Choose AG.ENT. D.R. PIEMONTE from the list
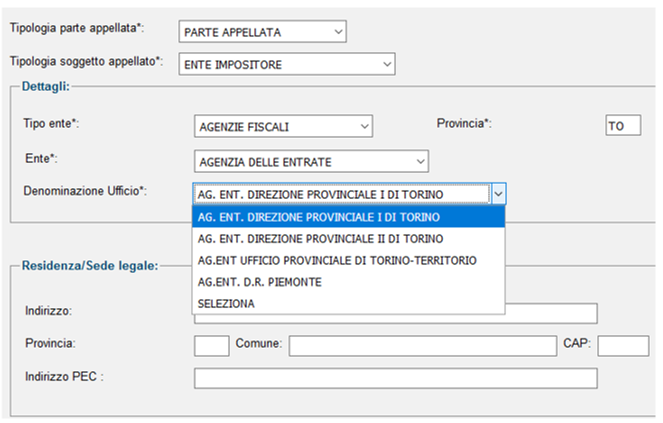The height and width of the screenshot is (423, 663). [348, 282]
